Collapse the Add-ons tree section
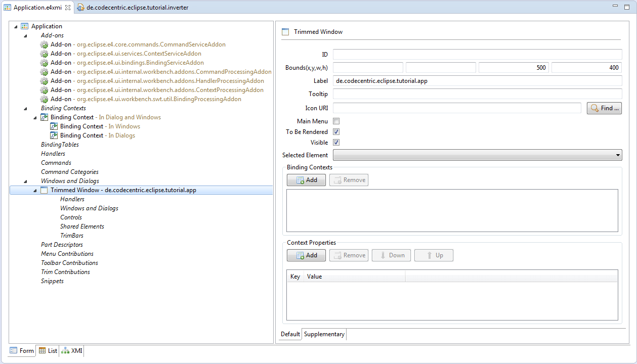Image resolution: width=637 pixels, height=364 pixels. (25, 35)
